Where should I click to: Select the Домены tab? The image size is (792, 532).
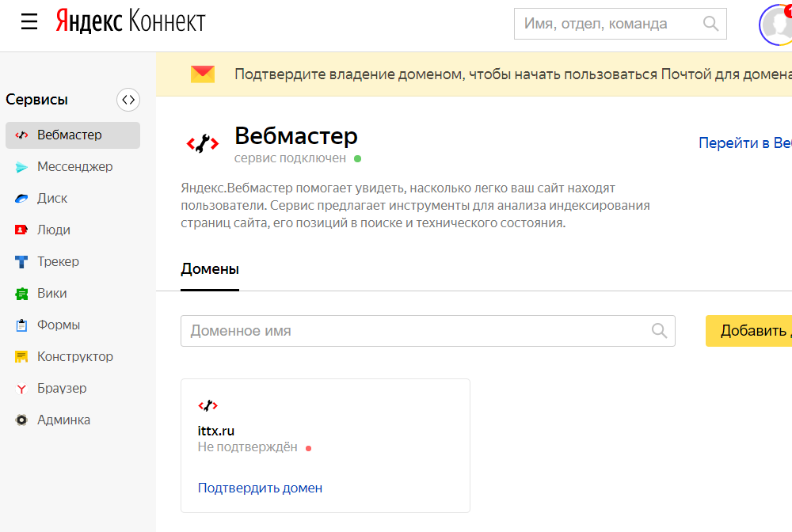click(x=210, y=269)
